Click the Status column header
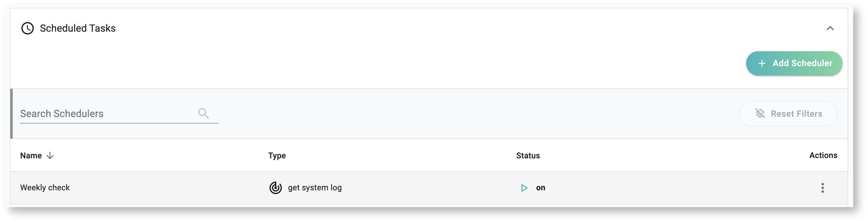The height and width of the screenshot is (222, 868). pos(528,156)
